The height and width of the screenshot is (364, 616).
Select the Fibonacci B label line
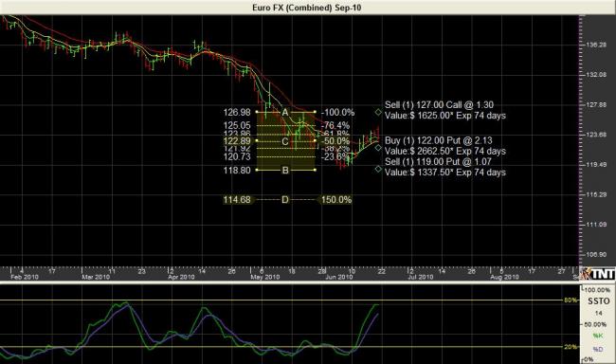pos(285,171)
